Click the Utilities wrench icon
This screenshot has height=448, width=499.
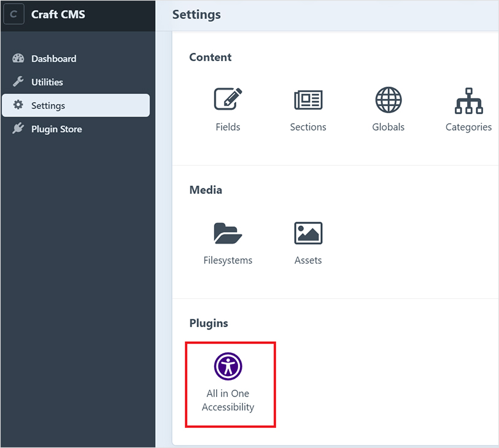tap(18, 82)
